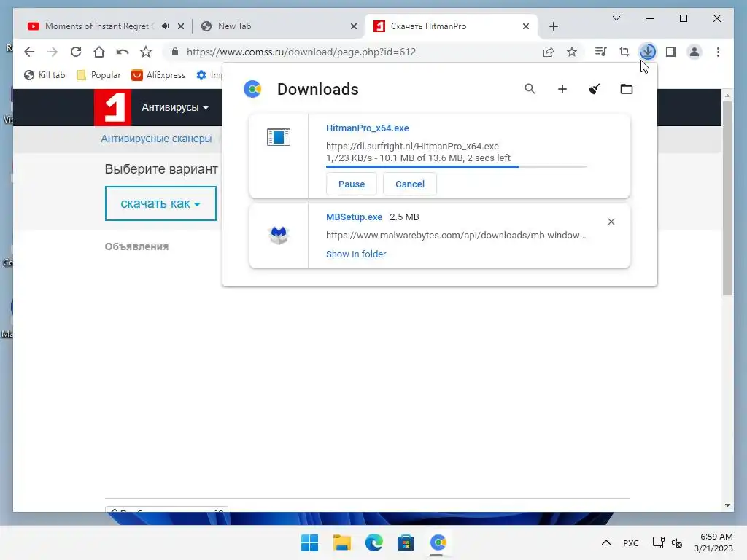Reopen closed tab with undo arrow icon

123,52
